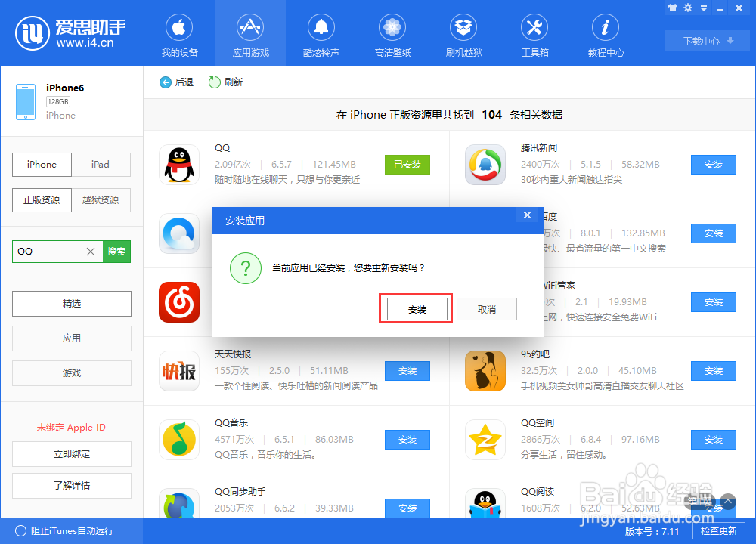Select the 游戏 category in sidebar
Viewport: 756px width, 544px height.
tap(71, 373)
